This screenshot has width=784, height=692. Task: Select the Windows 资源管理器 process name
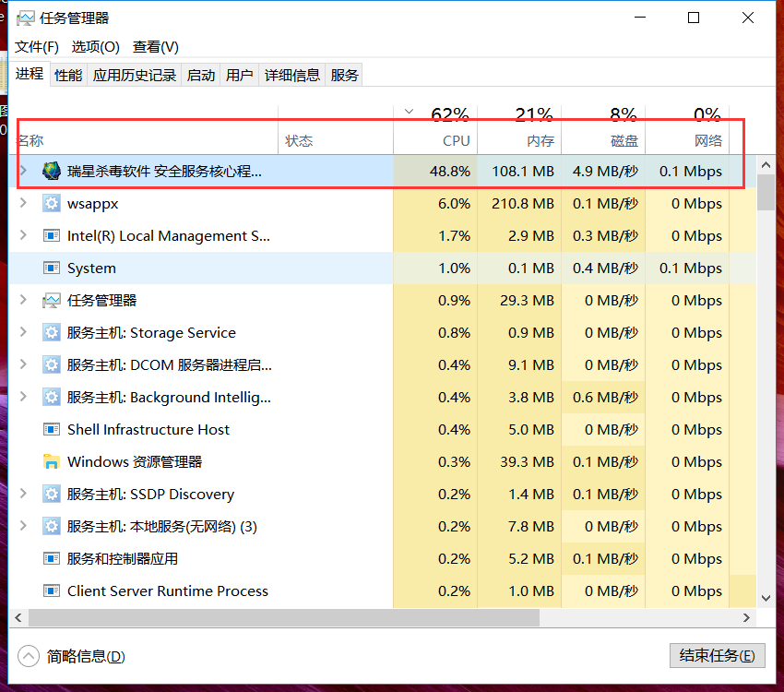pos(135,461)
